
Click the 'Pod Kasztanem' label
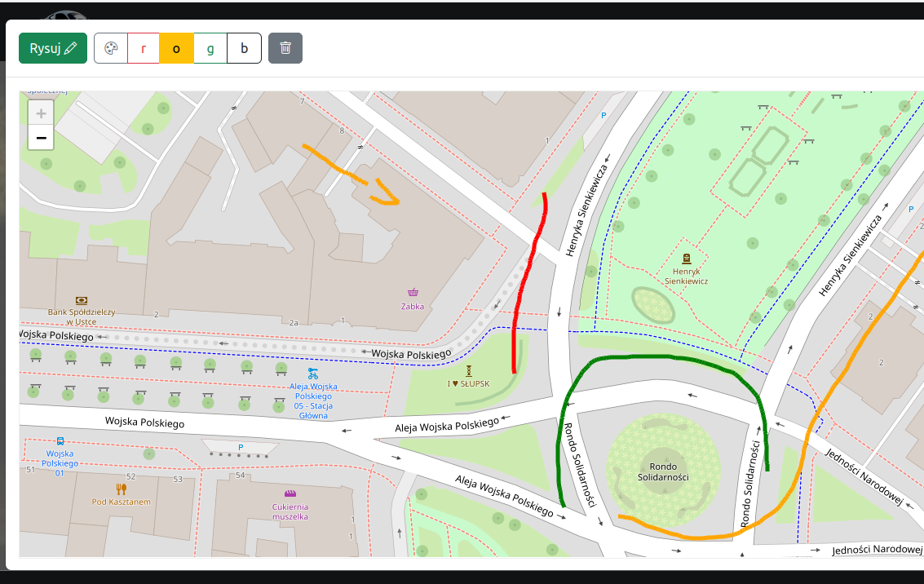121,502
